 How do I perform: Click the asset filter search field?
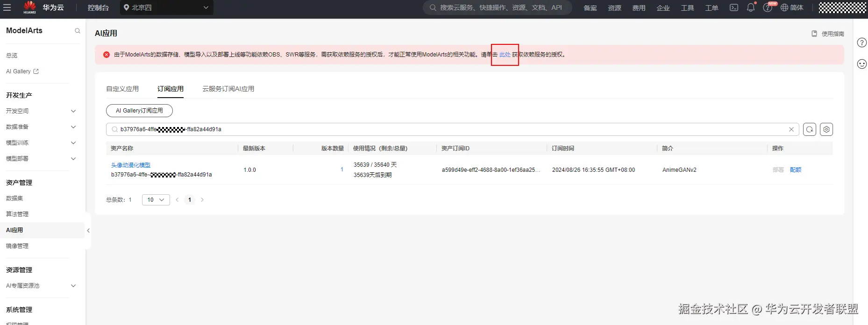(452, 129)
